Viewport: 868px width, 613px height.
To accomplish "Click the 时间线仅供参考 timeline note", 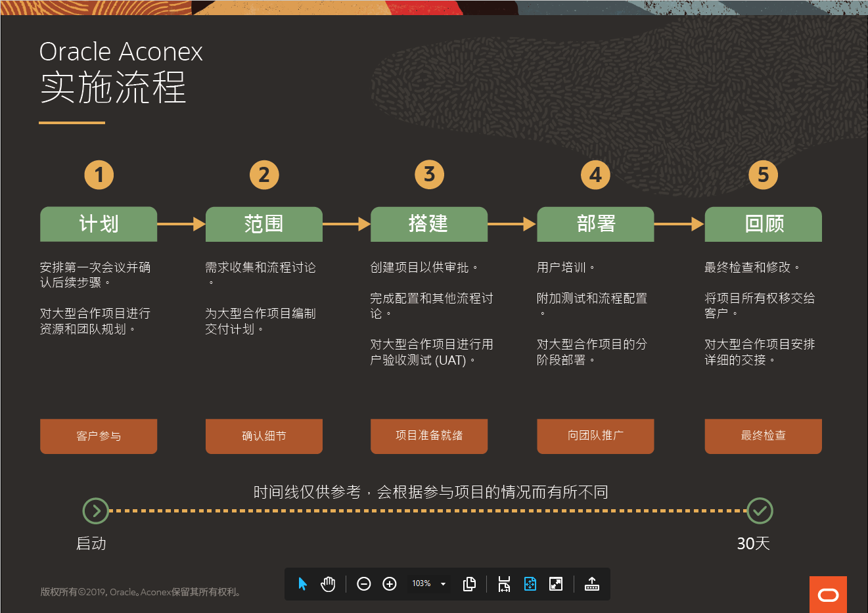I will click(431, 492).
